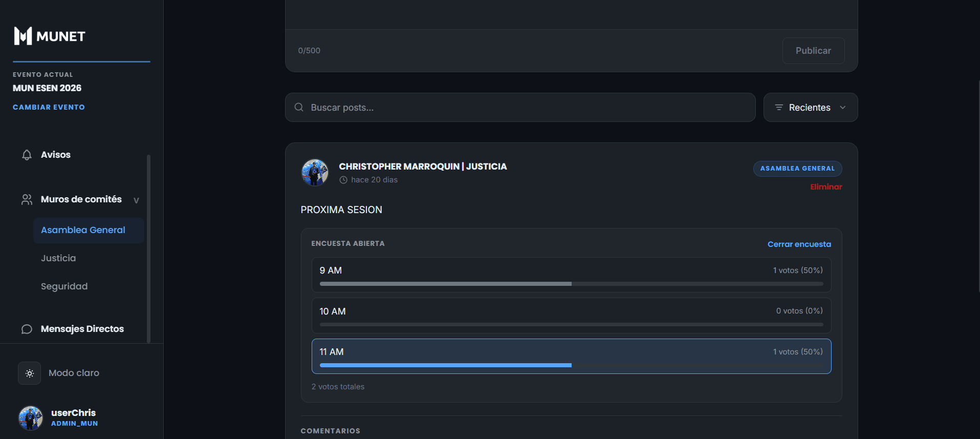
Task: Click the 11 AM blue progress bar
Action: [445, 365]
